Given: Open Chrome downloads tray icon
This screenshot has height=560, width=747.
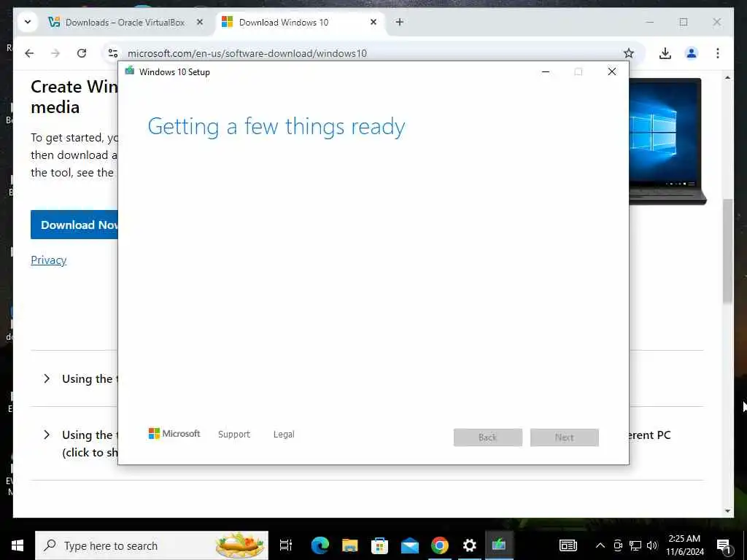Looking at the screenshot, I should (x=665, y=53).
